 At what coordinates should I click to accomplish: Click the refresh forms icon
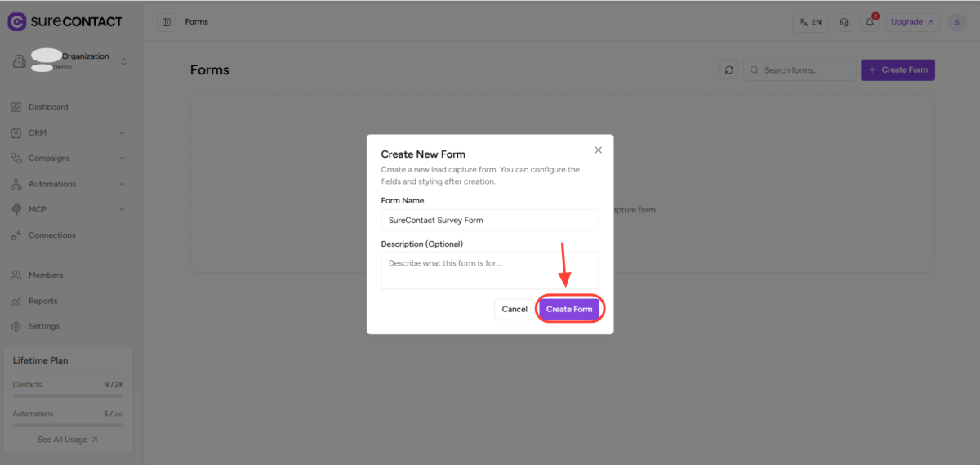(x=729, y=70)
